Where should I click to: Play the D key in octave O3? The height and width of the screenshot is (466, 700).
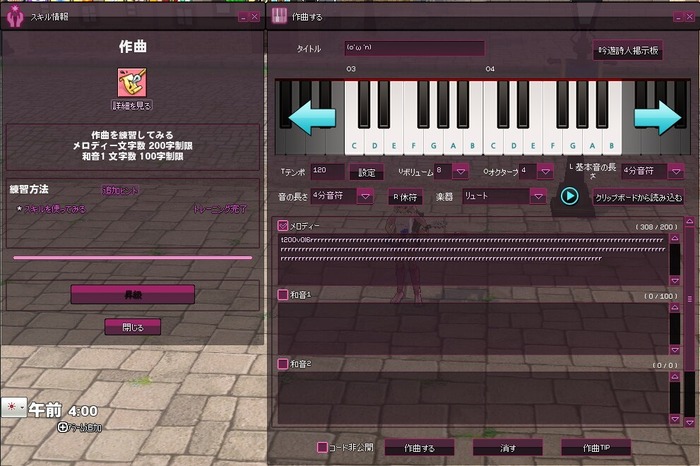(374, 143)
